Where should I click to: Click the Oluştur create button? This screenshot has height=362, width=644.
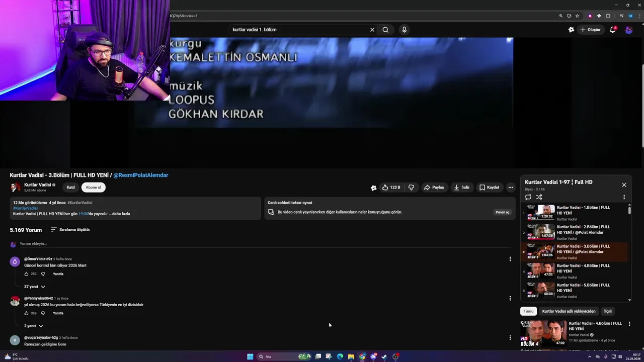[x=591, y=30]
